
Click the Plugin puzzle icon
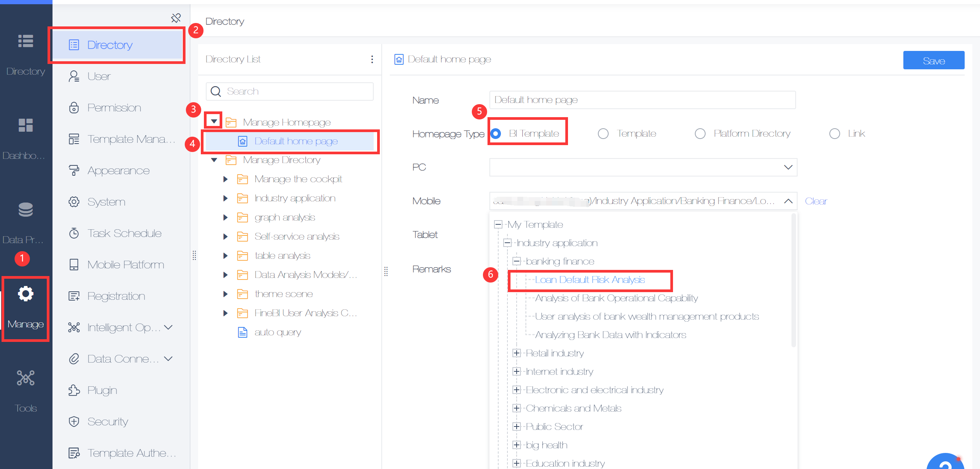pos(74,390)
